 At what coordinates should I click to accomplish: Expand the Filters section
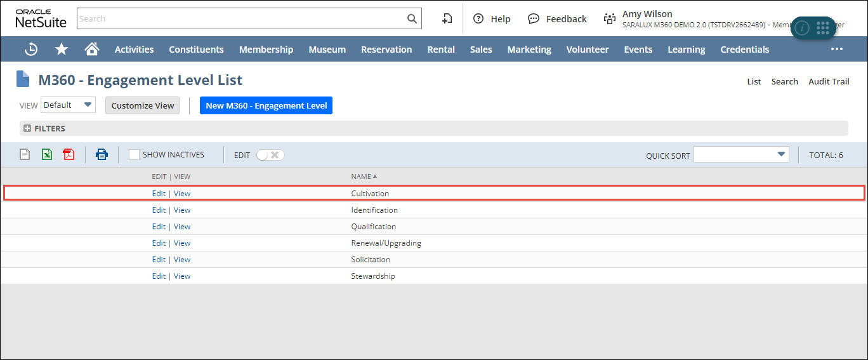click(27, 128)
